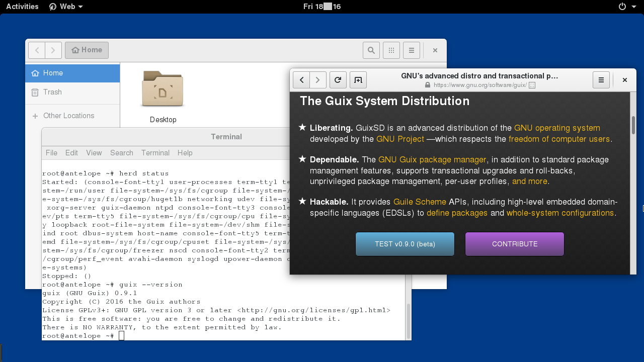The width and height of the screenshot is (644, 362).
Task: Follow the define packages link
Action: coord(457,213)
